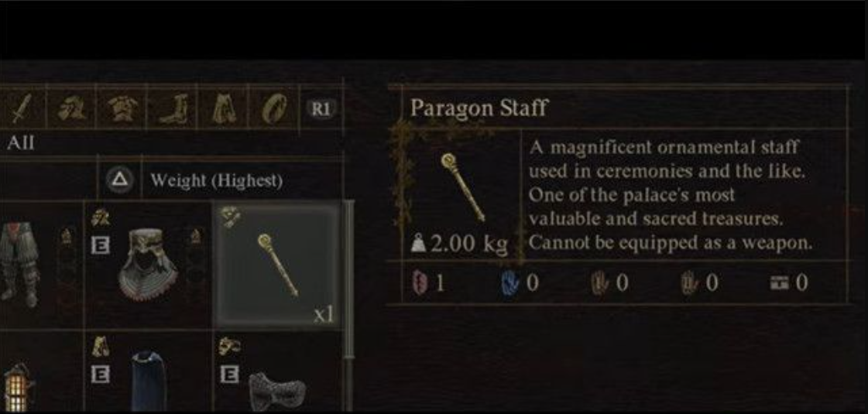Select the lantern item in inventory
The image size is (868, 414).
click(16, 388)
